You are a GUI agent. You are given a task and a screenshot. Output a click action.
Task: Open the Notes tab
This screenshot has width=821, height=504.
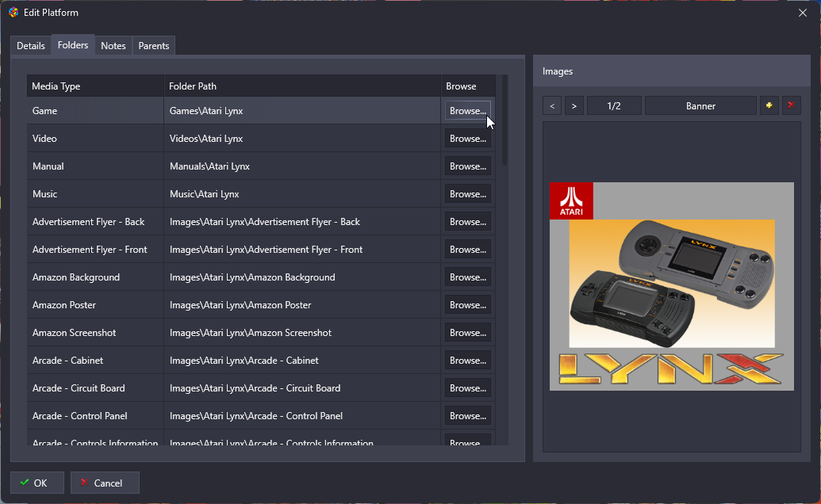(113, 45)
